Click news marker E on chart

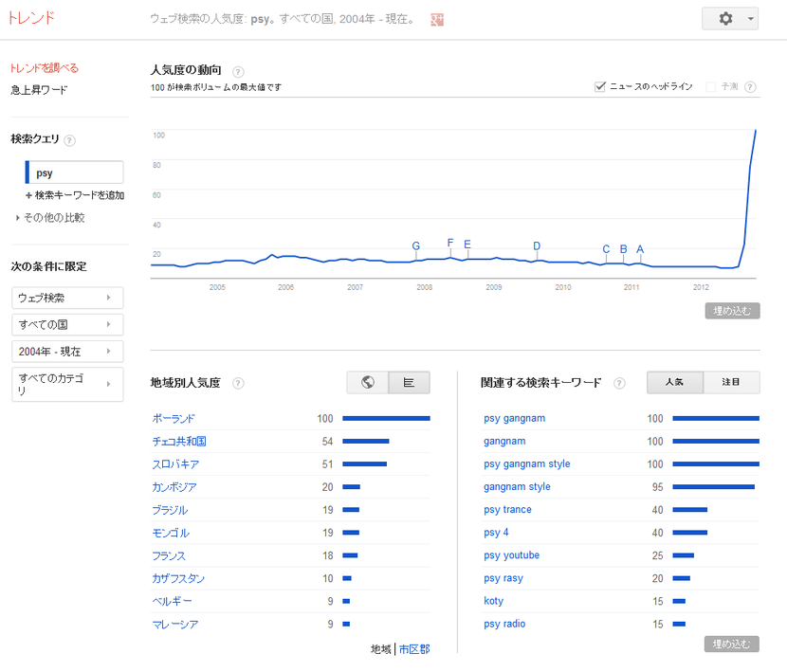pyautogui.click(x=467, y=244)
